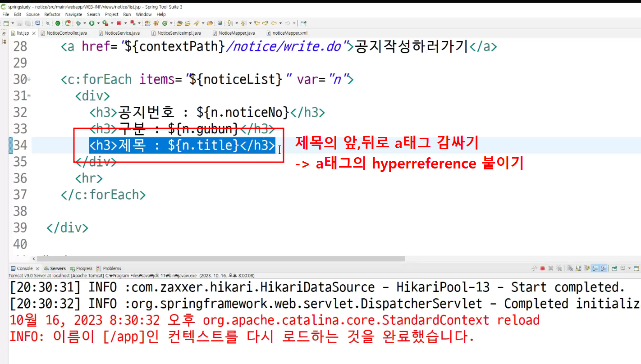Click the red Stop toolbar icon
Viewport: 641px width, 364px height.
click(x=119, y=23)
